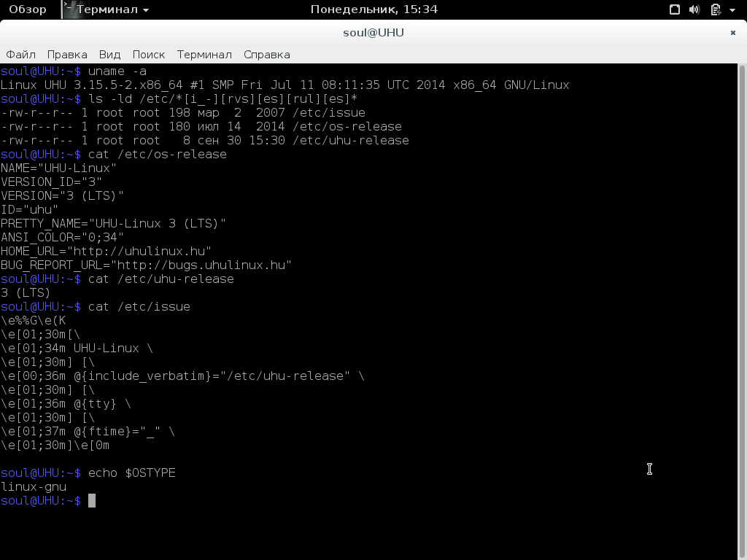Click the 'ls -ld /etc/*[i_-]' command

(223, 99)
